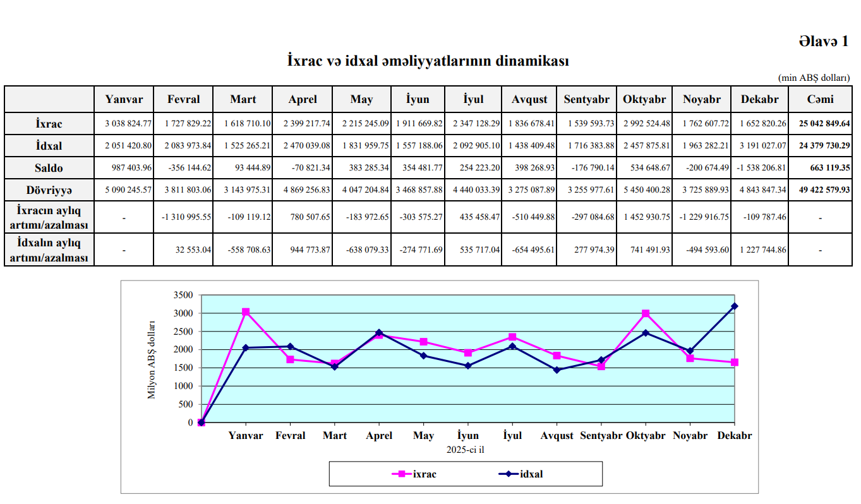
Task: Click the ixrac data point for Dekabr
Action: click(735, 363)
